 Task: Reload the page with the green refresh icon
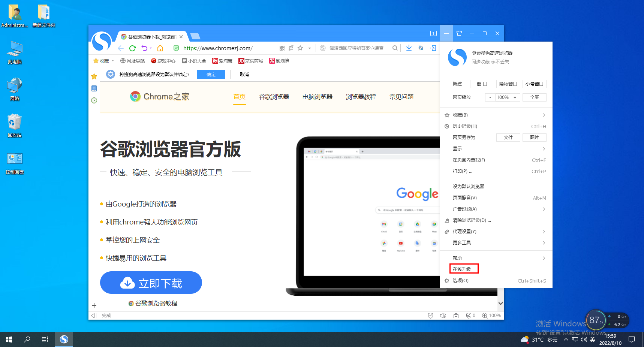pyautogui.click(x=132, y=48)
